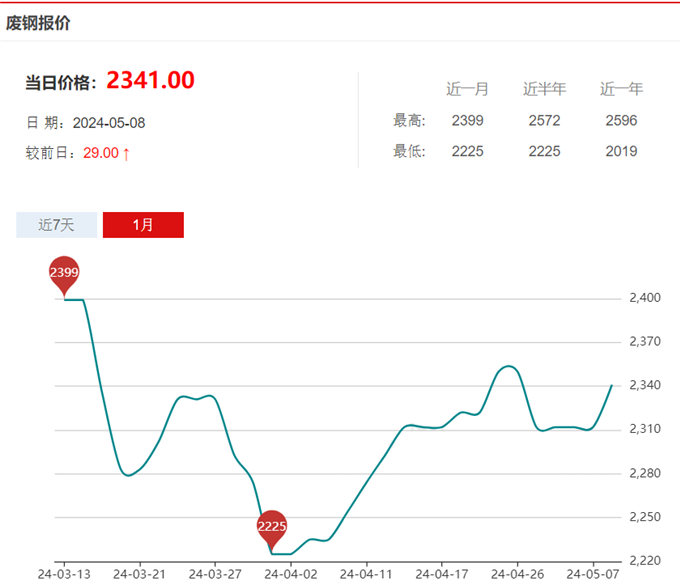Click the 2225 lowest-price marker pin
The image size is (680, 580).
[271, 527]
